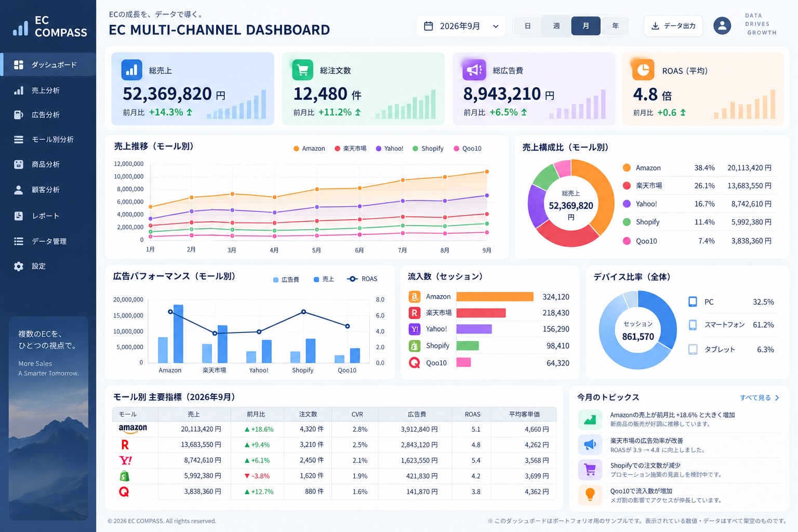
Task: Open the 2026年9月 month dropdown
Action: coord(461,26)
